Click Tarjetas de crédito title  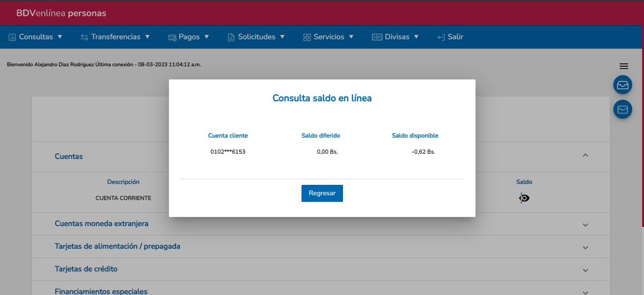[86, 269]
